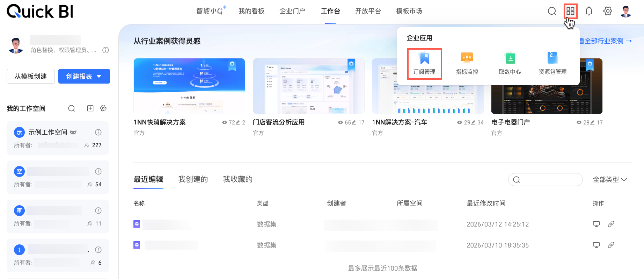Screen dimensions: 644x279
Task: Open the 全部类型 filter dropdown
Action: click(x=610, y=179)
